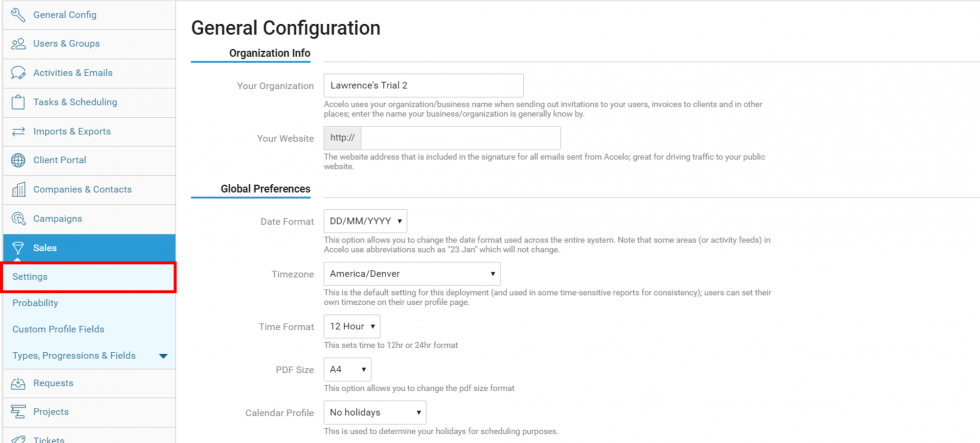Image resolution: width=980 pixels, height=443 pixels.
Task: Open the Timezone America/Denver dropdown
Action: click(412, 274)
